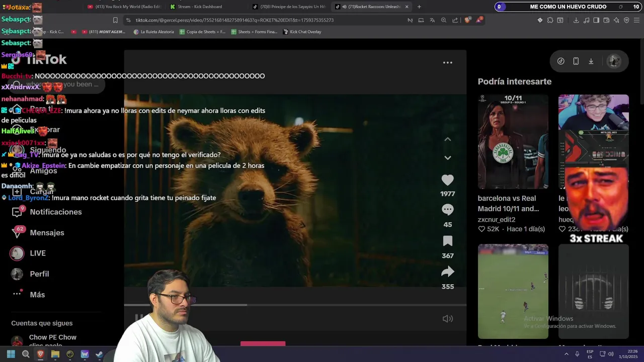The image size is (644, 362).
Task: Switch the ESP ES keyboard language indicator
Action: [590, 354]
